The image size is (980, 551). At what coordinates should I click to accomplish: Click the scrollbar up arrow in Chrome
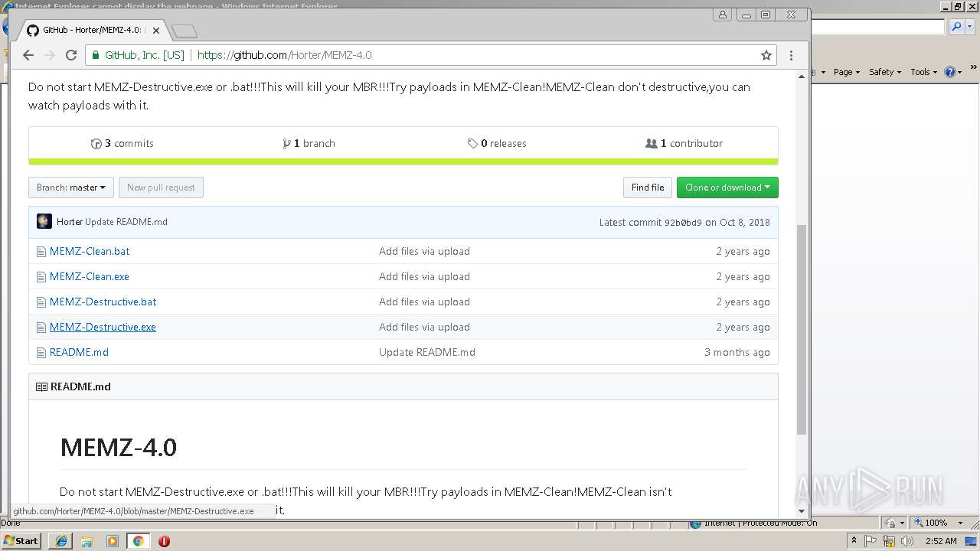pos(802,76)
